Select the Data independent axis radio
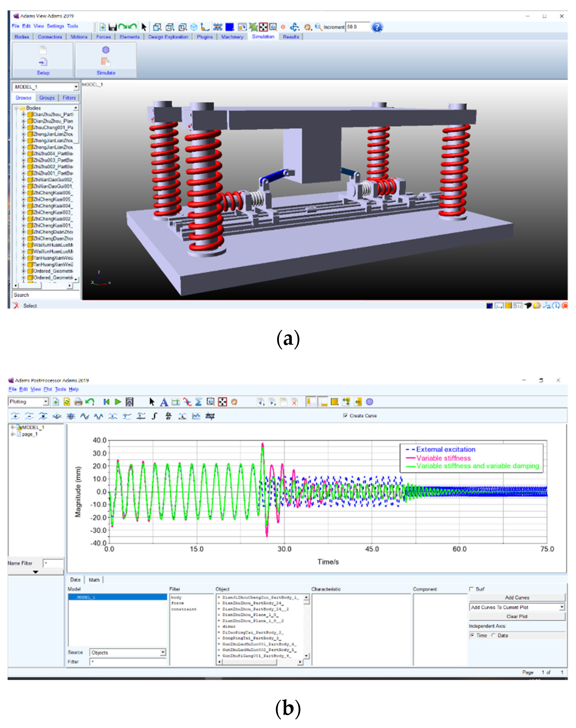This screenshot has width=576, height=728. point(493,635)
